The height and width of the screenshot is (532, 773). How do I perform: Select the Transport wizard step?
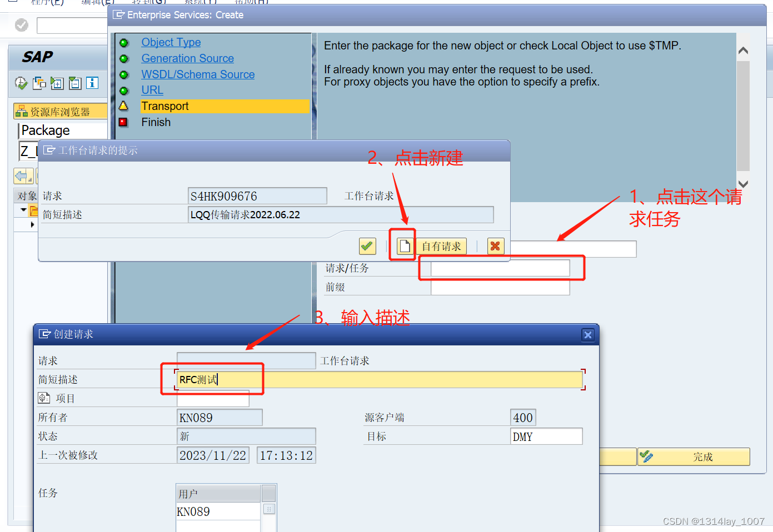[225, 106]
